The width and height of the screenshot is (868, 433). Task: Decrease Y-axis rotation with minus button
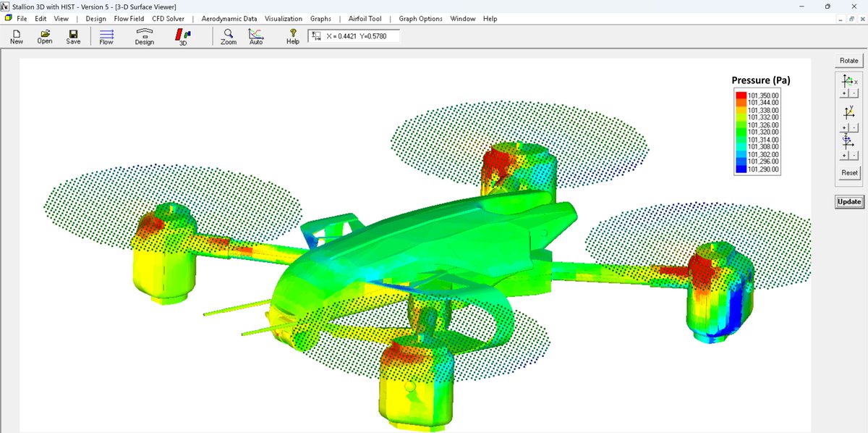[x=853, y=127]
